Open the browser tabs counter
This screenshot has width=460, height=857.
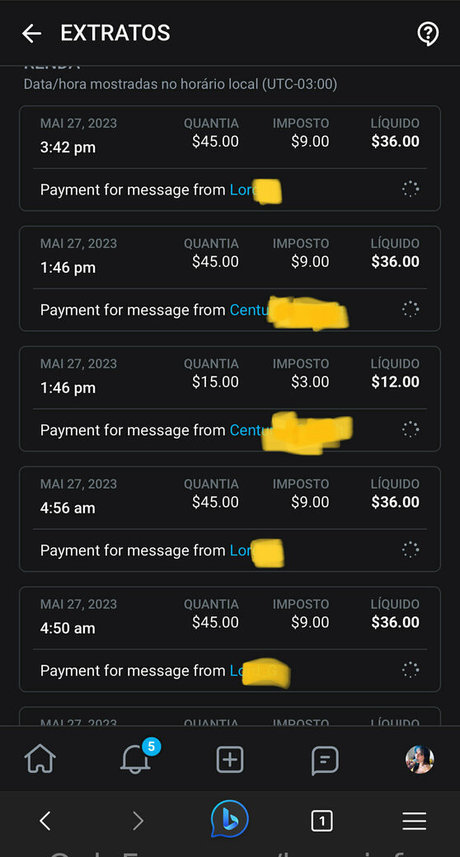[321, 821]
